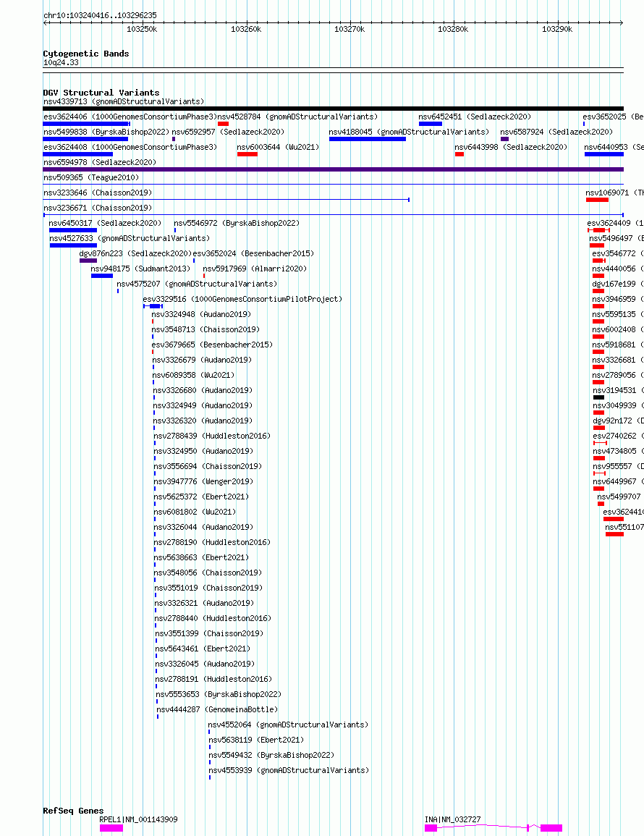644x836 pixels.
Task: Click nsv6081802 Wu2021 label
Action: pyautogui.click(x=195, y=512)
